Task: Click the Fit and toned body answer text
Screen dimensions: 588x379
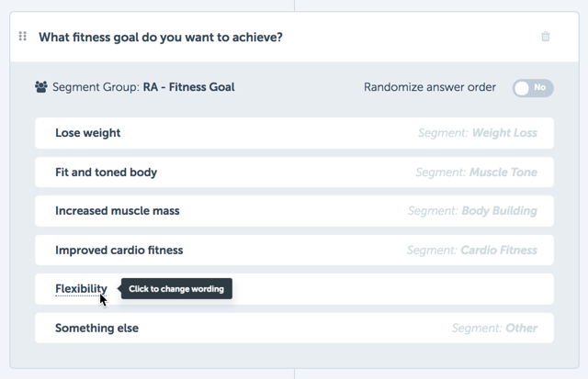Action: pos(107,173)
